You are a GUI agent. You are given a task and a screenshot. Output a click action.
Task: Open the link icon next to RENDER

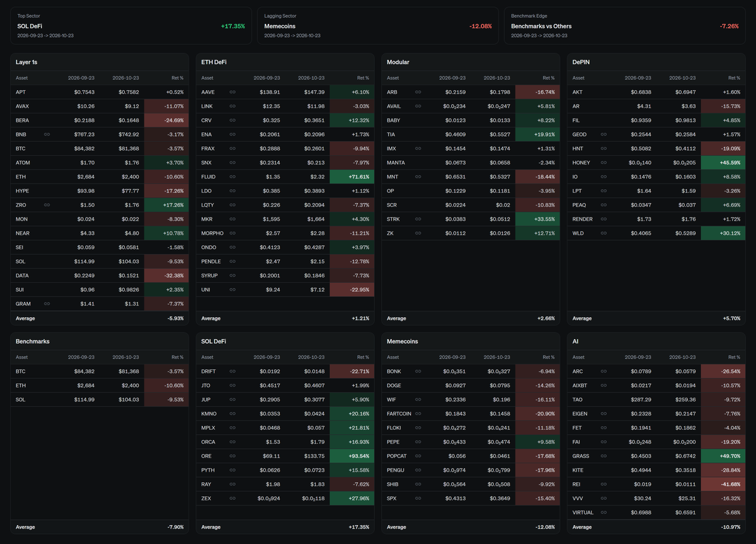pyautogui.click(x=604, y=219)
